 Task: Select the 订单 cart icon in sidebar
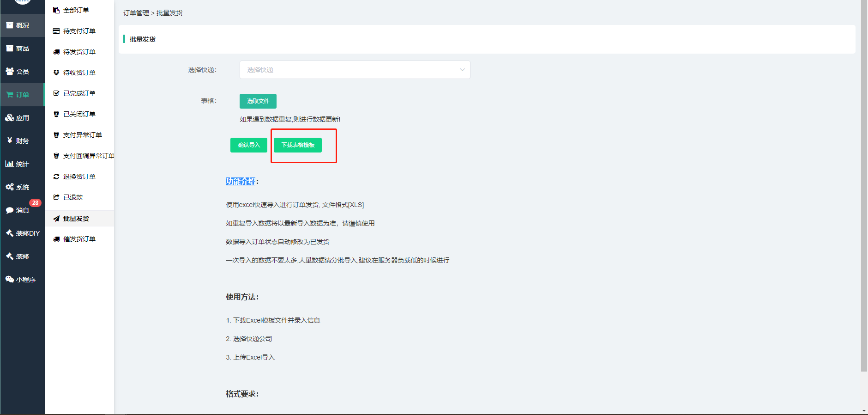point(10,95)
